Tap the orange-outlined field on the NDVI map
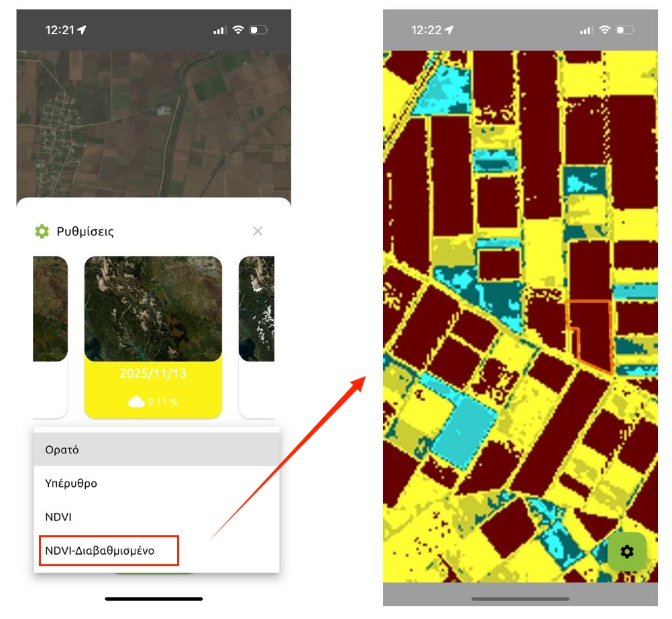This screenshot has width=672, height=619. 594,335
